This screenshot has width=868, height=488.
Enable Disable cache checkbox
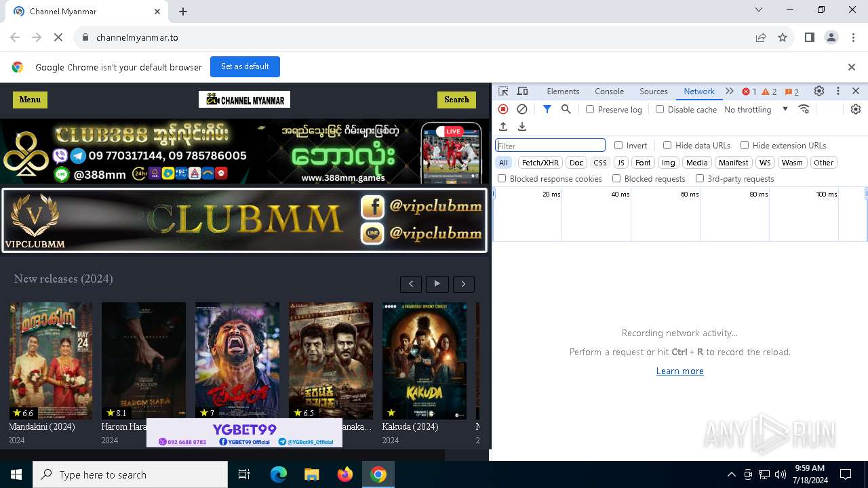pos(660,109)
